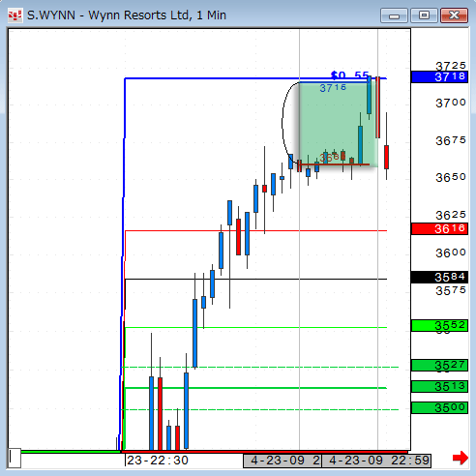Click the 3650 price scale label
Screen dimensions: 476x476
[x=451, y=177]
